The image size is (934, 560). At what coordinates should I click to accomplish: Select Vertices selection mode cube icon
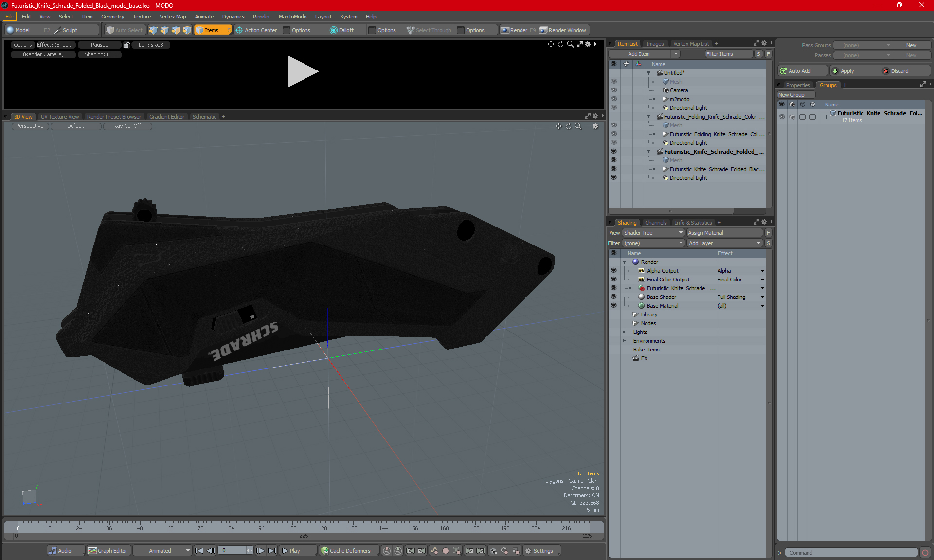click(x=153, y=30)
